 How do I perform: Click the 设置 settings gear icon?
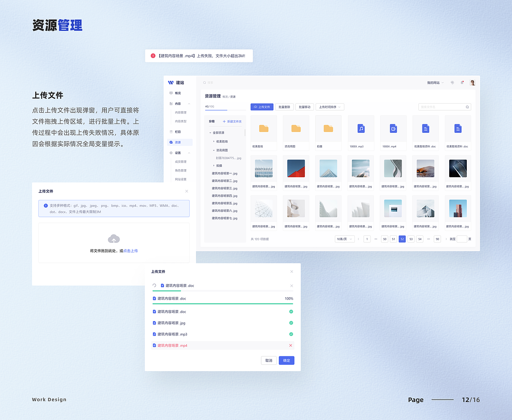171,153
